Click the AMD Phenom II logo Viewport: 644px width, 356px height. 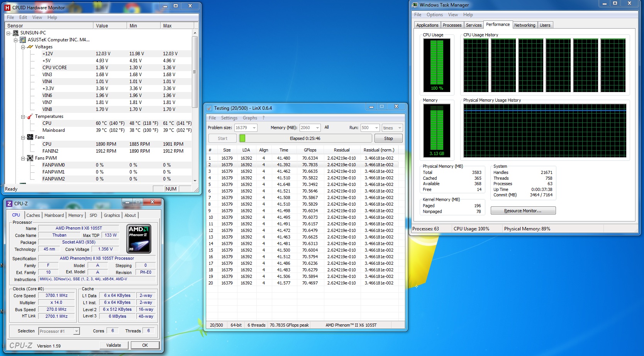(x=139, y=239)
